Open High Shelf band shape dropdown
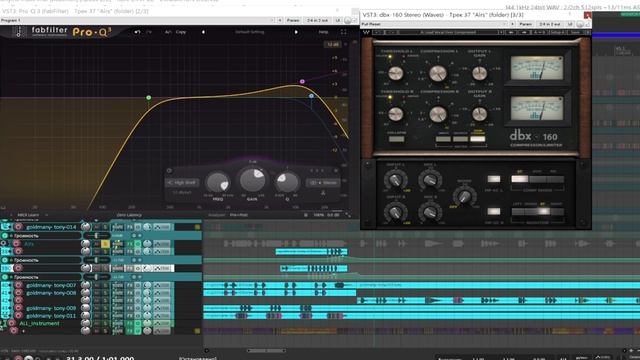Image resolution: width=640 pixels, height=360 pixels. coord(182,182)
